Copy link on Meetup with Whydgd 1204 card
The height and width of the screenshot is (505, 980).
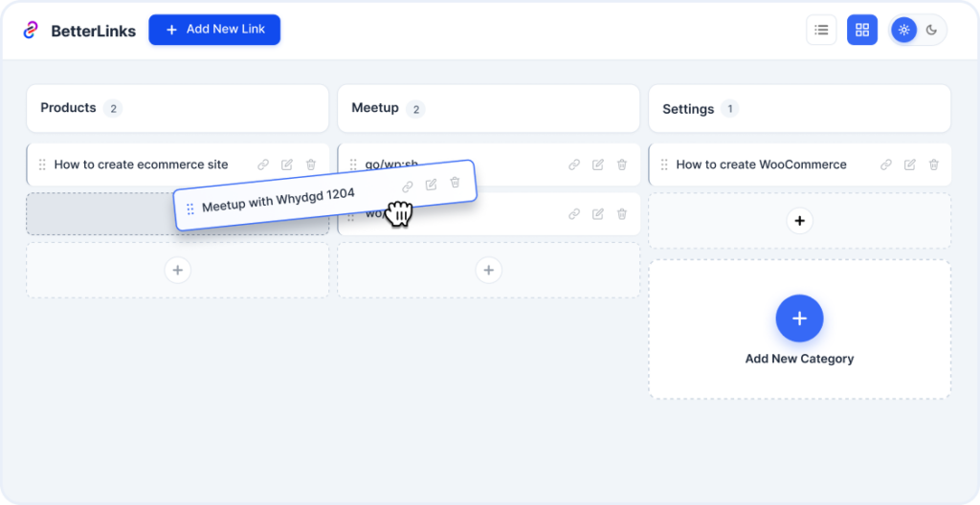408,187
